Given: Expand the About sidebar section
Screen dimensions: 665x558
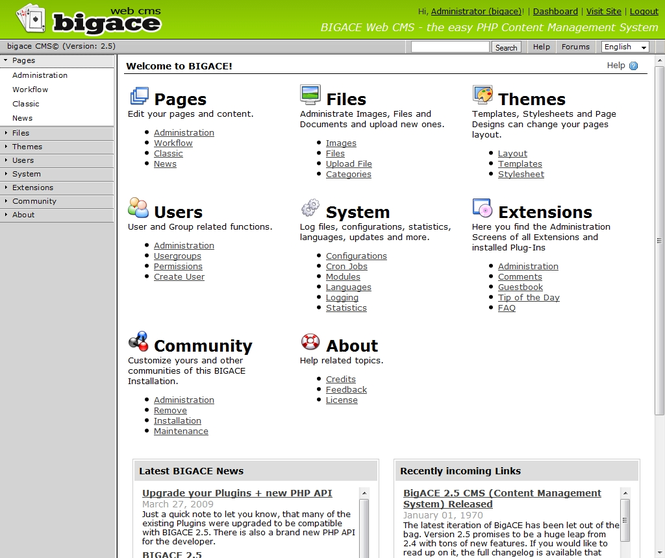Looking at the screenshot, I should tap(57, 215).
